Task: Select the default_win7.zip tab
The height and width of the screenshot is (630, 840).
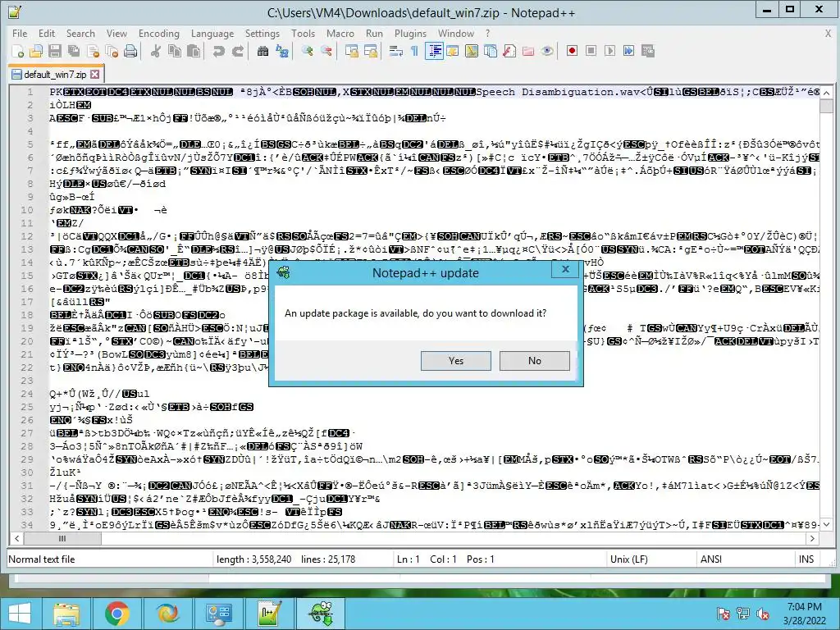Action: (x=55, y=75)
